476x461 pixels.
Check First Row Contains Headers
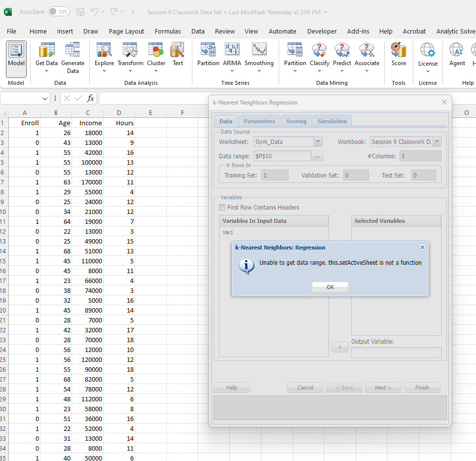pyautogui.click(x=222, y=207)
